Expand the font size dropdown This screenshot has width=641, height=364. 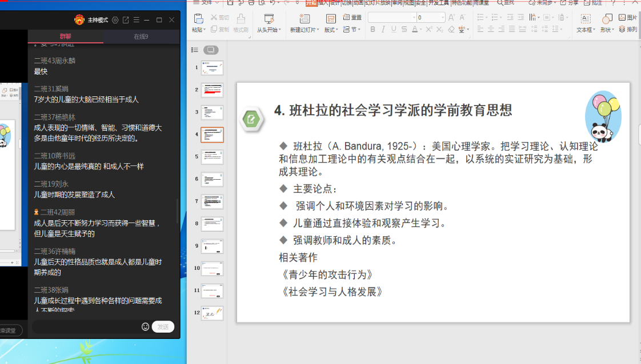click(443, 18)
